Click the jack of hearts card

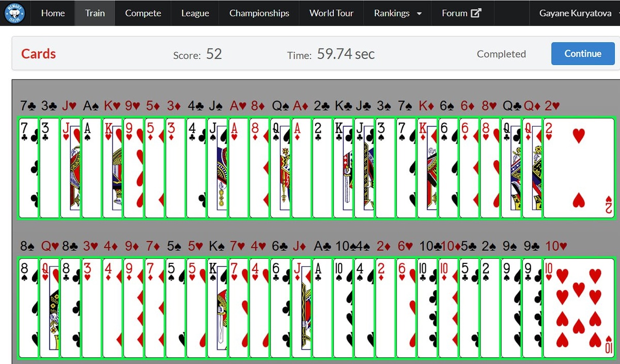coord(70,168)
